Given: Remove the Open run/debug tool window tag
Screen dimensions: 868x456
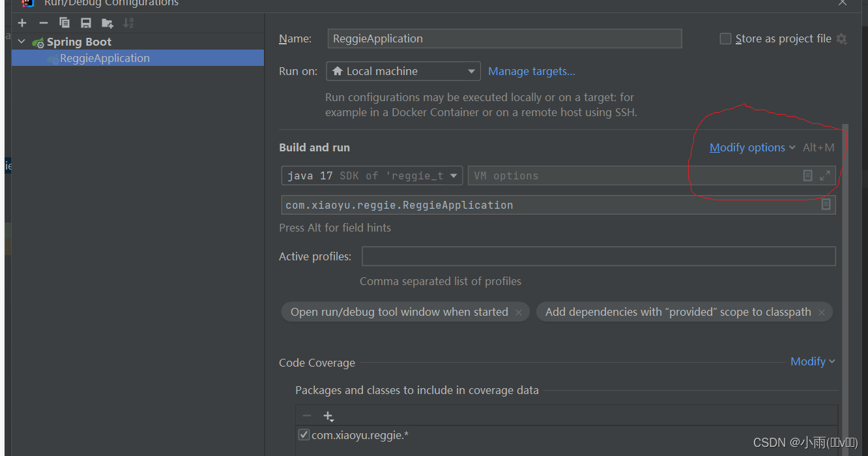Looking at the screenshot, I should point(519,312).
